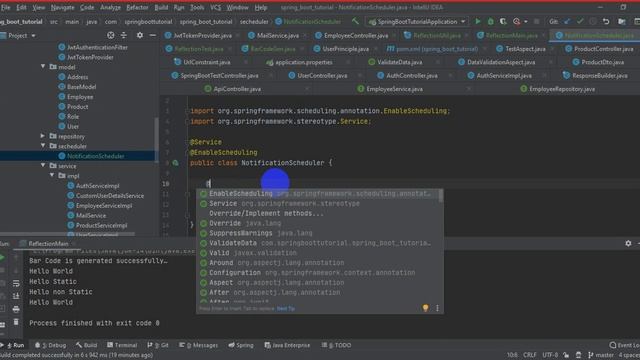Click the Next Tip link in completion popup
The image size is (640, 360).
coord(285,309)
